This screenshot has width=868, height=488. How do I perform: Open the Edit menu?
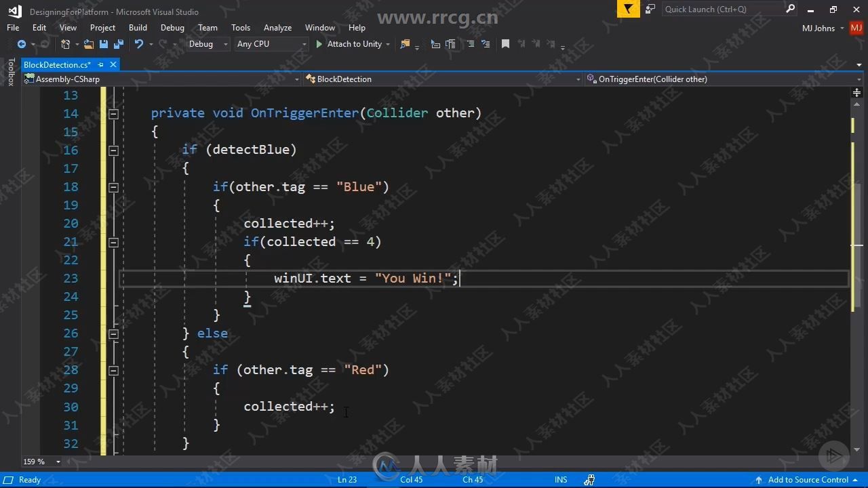coord(39,28)
